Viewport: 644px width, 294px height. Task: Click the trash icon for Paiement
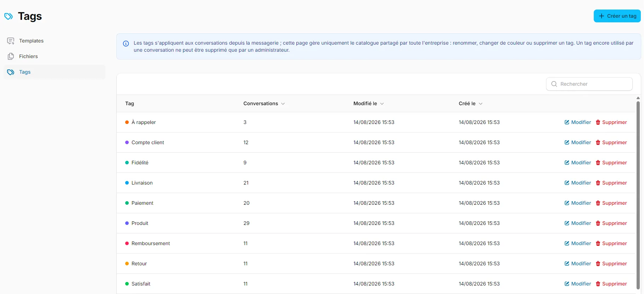[x=598, y=203]
